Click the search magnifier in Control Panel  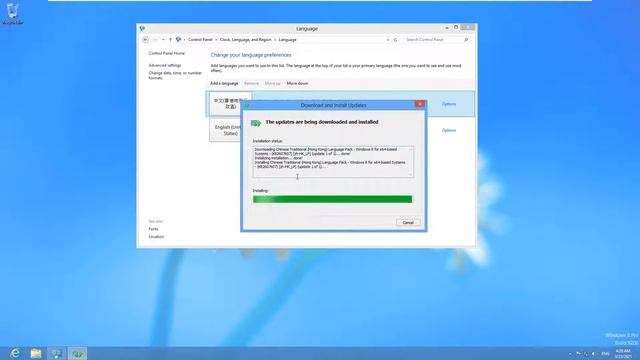(466, 40)
